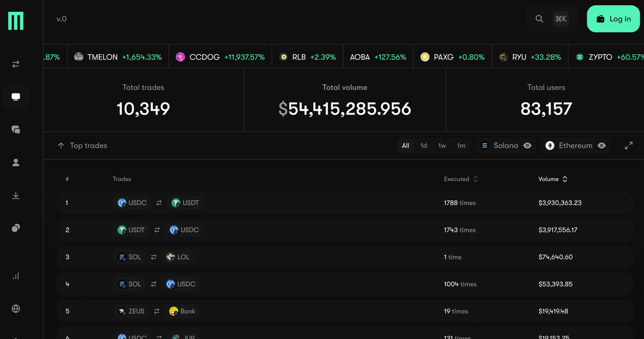The height and width of the screenshot is (339, 644).
Task: Open the USDC to USDT trade row
Action: coord(345,203)
